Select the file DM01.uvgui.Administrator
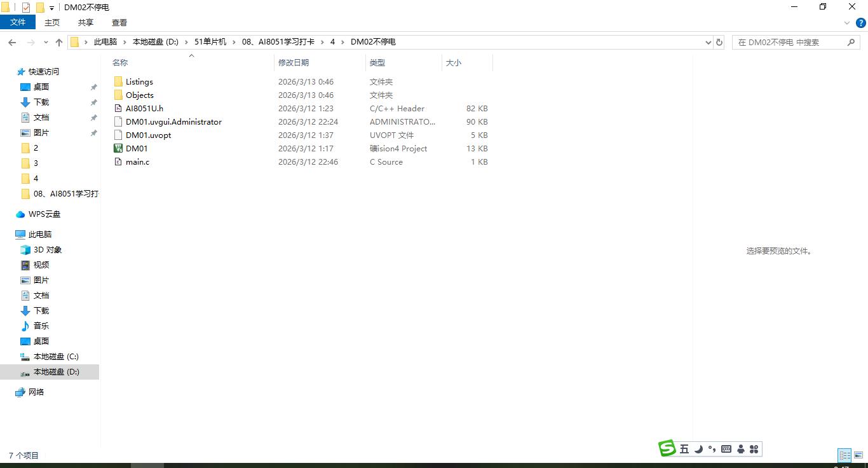868x468 pixels. (173, 121)
